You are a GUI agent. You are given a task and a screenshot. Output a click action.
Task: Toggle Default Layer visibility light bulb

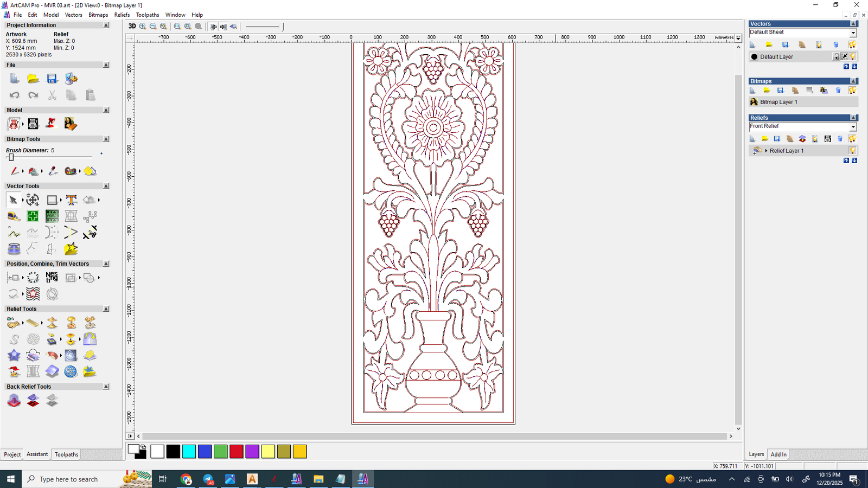[853, 57]
